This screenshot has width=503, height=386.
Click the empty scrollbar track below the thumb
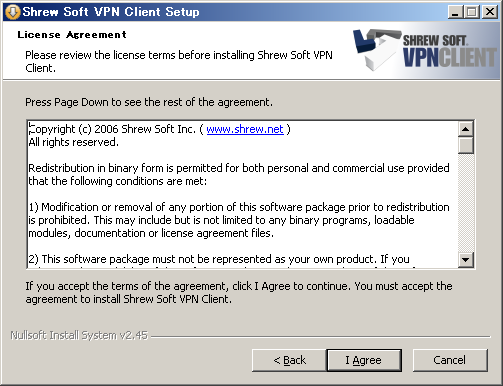pos(466,203)
